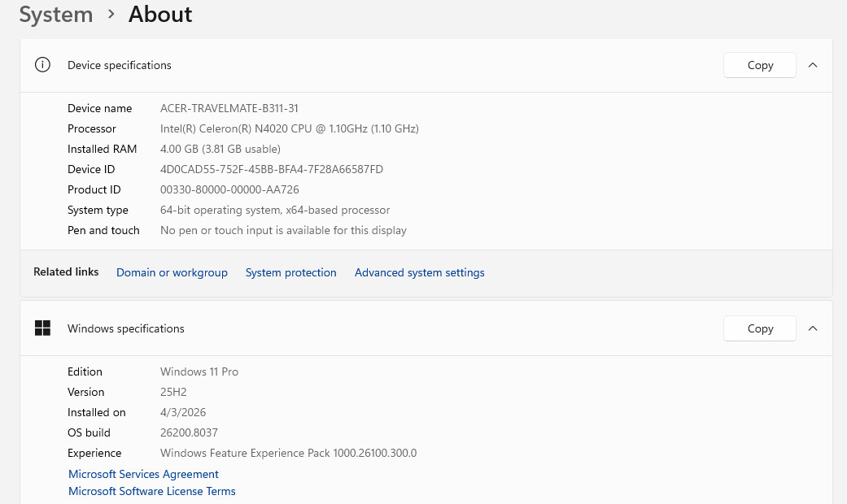Collapse the Windows specifications section chevron
The height and width of the screenshot is (504, 847).
(813, 328)
